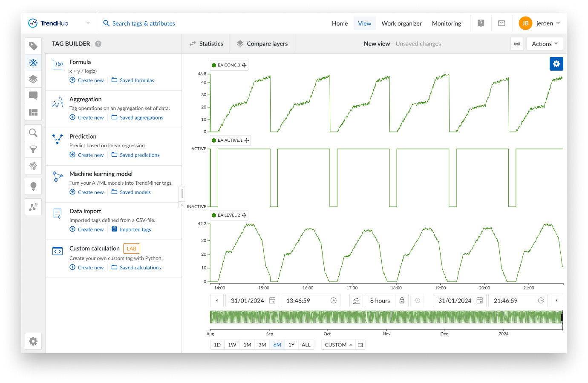Open the filter funnel sidebar icon

tap(33, 149)
